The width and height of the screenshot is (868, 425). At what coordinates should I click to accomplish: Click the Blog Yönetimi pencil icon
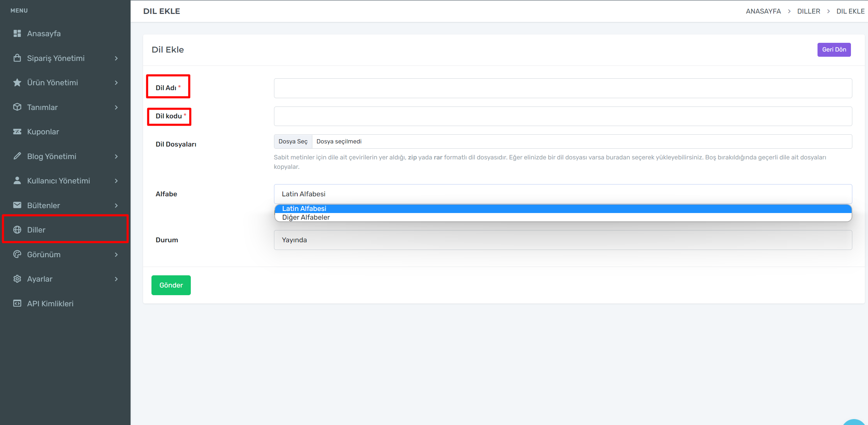(17, 156)
